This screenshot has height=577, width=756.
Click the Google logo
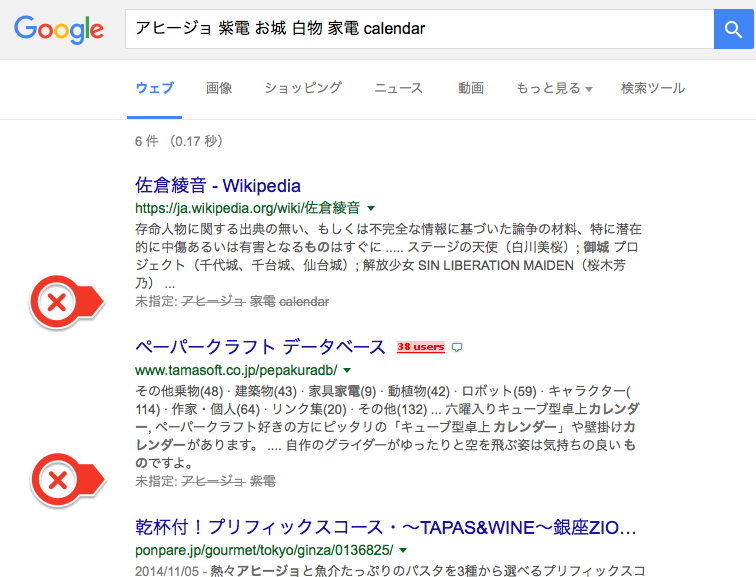(x=59, y=29)
